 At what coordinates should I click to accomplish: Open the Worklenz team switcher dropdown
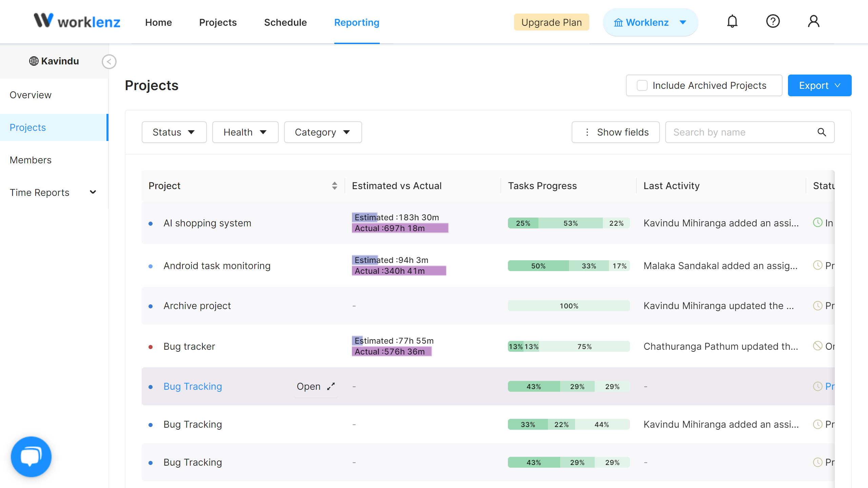650,22
